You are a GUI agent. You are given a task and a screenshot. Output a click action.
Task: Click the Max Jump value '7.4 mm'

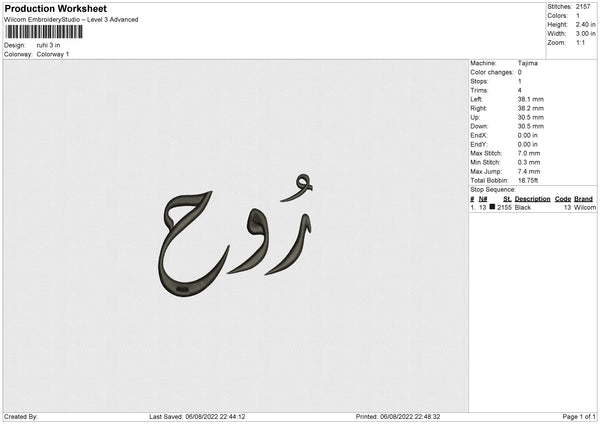529,171
